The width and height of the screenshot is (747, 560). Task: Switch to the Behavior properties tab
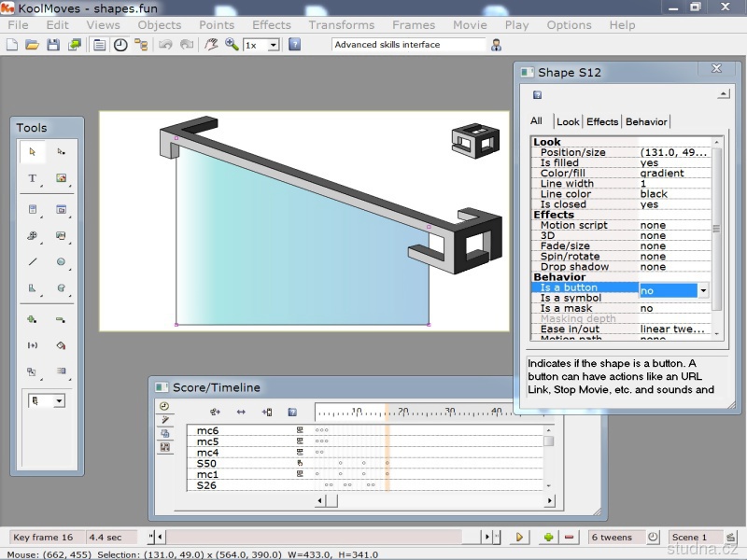click(646, 121)
